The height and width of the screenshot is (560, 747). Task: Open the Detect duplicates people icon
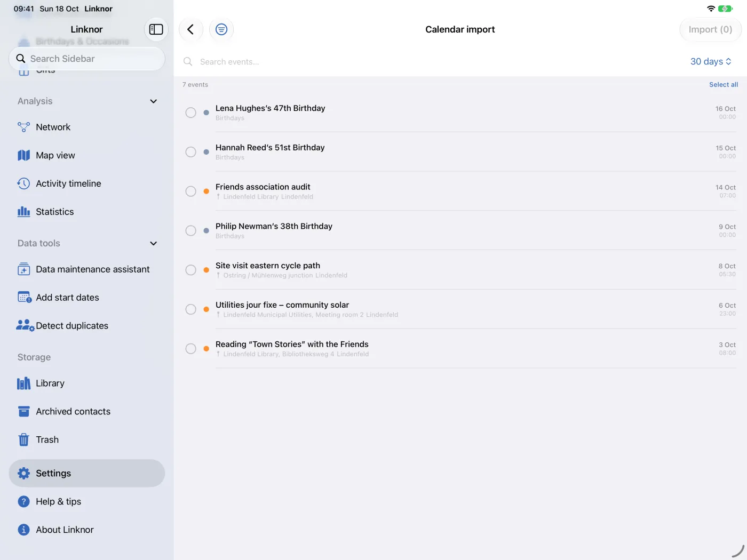(25, 325)
